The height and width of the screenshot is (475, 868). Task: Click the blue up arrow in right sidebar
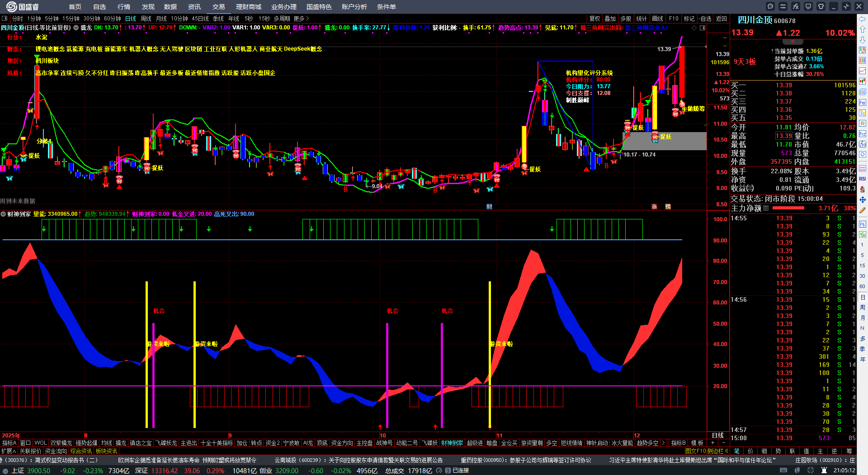coord(863,30)
